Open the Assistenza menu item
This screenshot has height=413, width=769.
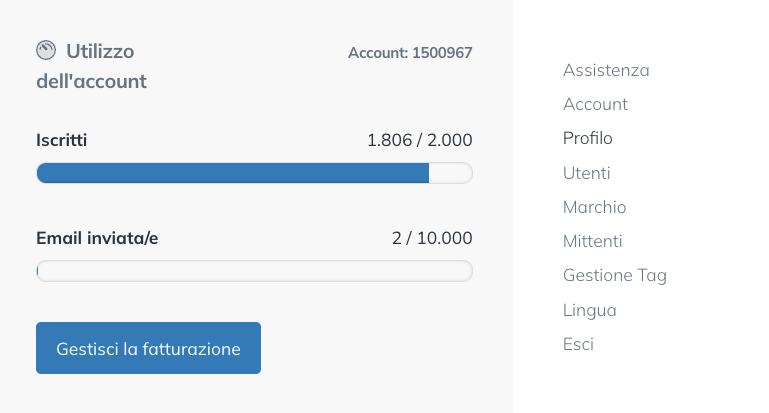[606, 70]
